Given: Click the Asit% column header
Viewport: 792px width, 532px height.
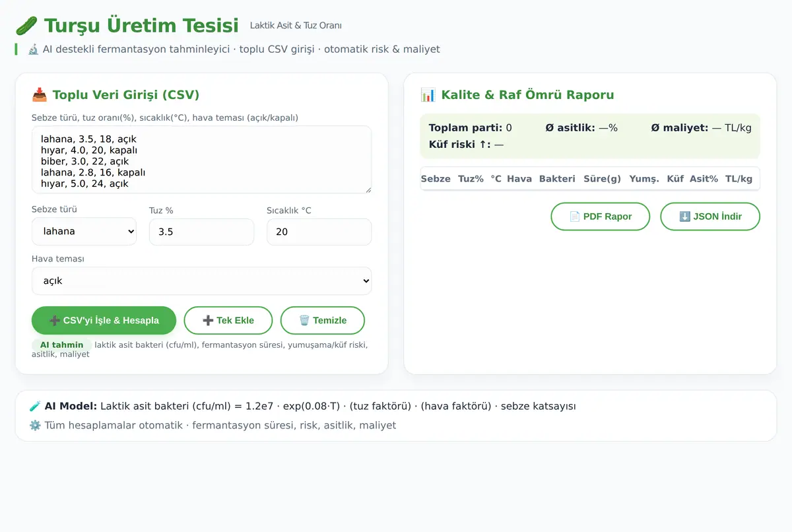Looking at the screenshot, I should coord(704,179).
